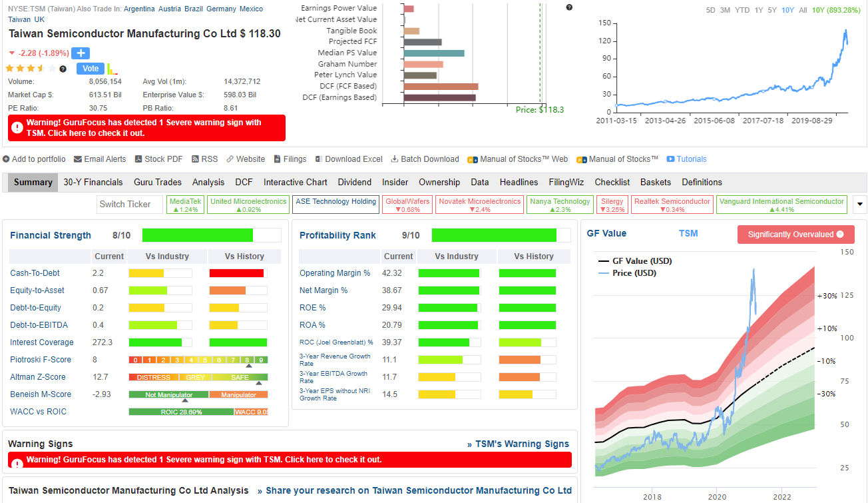
Task: Expand the competitor list dropdown arrow
Action: (x=859, y=204)
